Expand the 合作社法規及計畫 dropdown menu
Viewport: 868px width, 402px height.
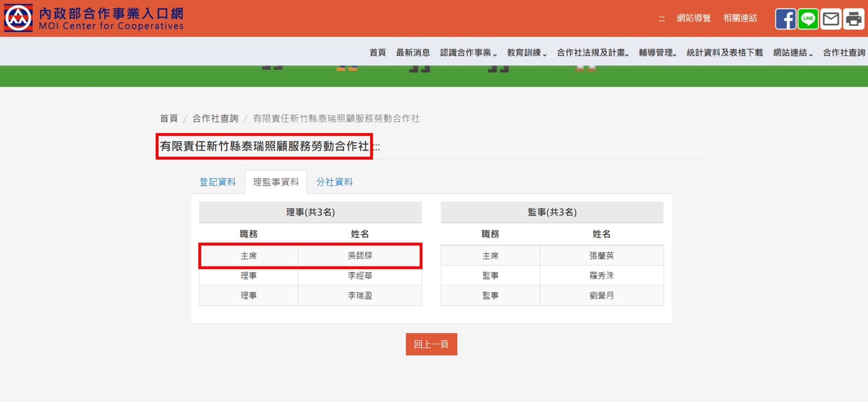(593, 53)
